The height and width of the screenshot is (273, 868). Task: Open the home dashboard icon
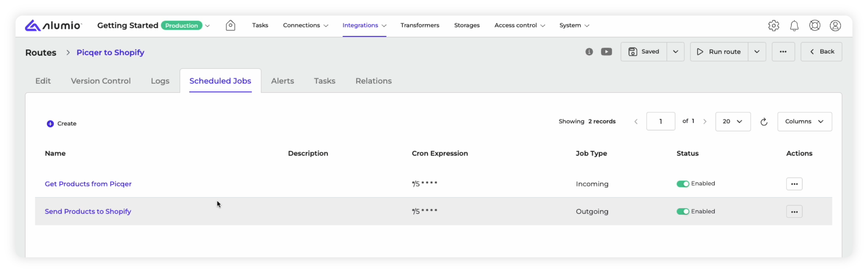point(231,25)
